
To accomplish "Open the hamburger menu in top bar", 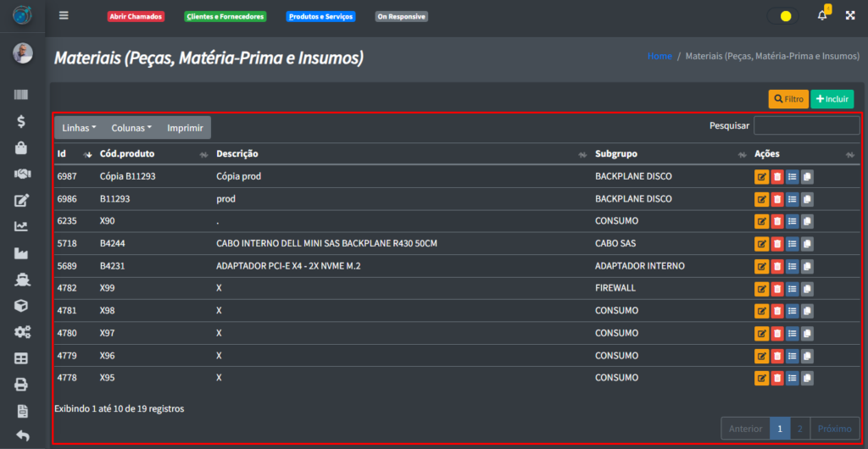I will [64, 16].
